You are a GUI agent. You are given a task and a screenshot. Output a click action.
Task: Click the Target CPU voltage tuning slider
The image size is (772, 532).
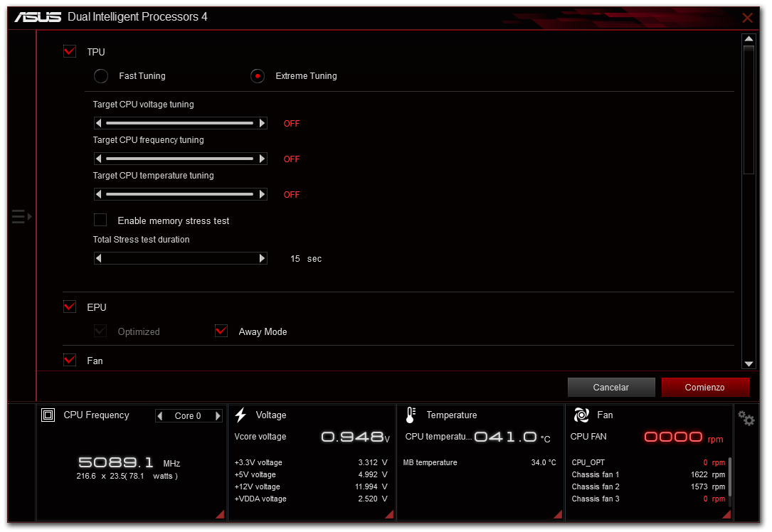coord(180,123)
